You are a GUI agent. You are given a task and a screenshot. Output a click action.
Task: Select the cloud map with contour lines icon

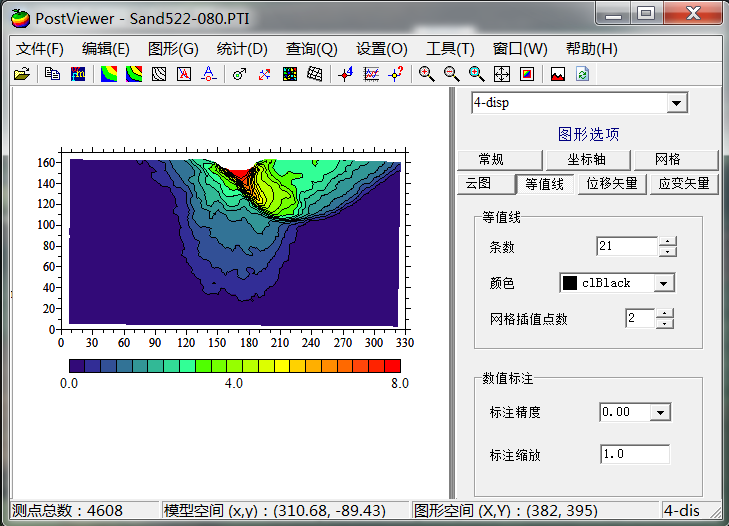[x=134, y=74]
